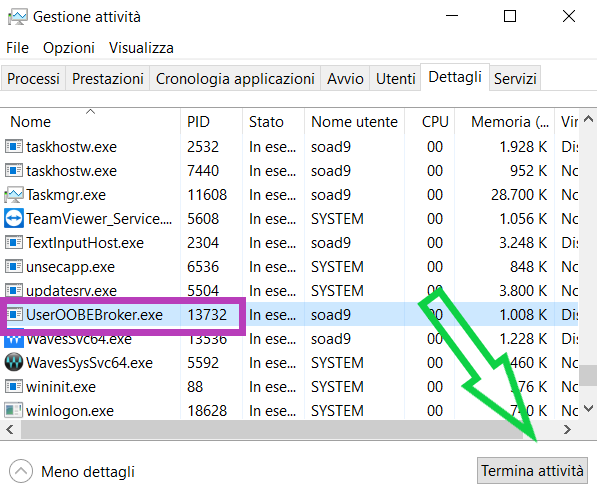The width and height of the screenshot is (597, 500).
Task: Sort by the Nome utente column header
Action: 354,122
